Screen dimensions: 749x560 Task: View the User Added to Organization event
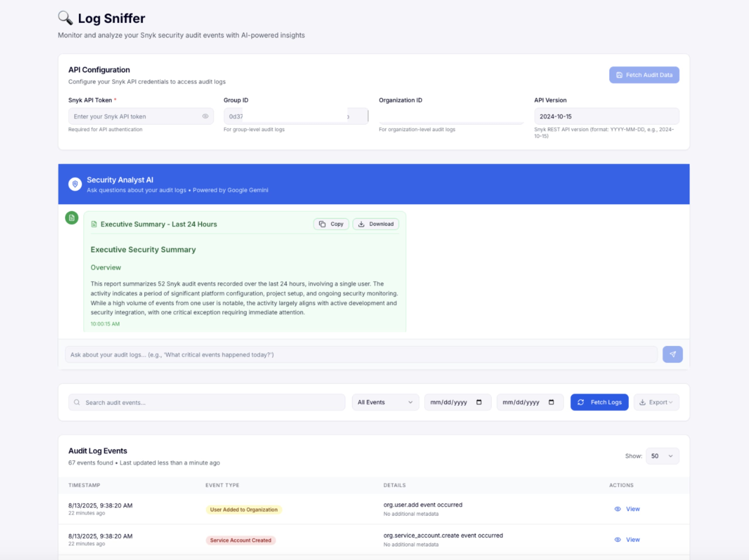click(632, 509)
